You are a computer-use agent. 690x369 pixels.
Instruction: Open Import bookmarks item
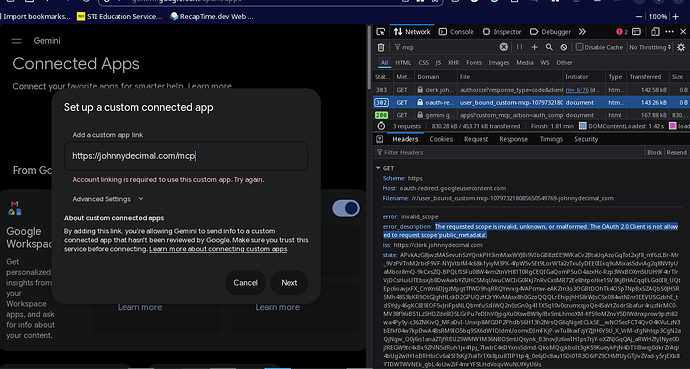point(35,17)
